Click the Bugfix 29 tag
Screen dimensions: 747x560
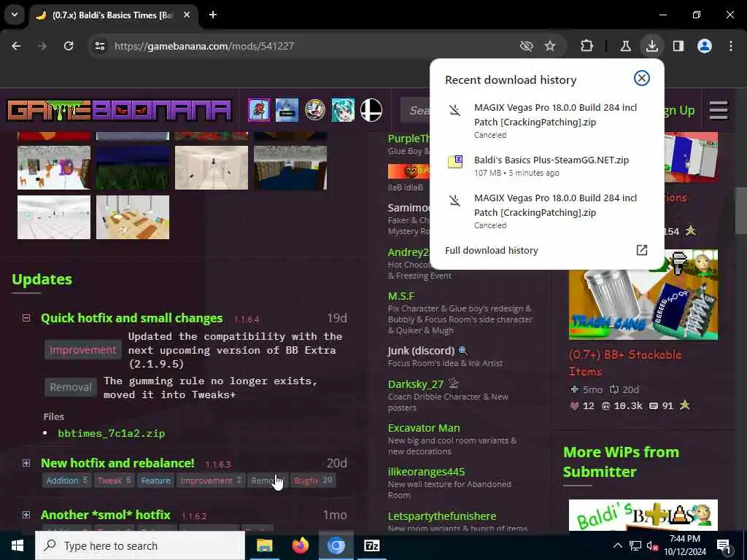coord(313,481)
